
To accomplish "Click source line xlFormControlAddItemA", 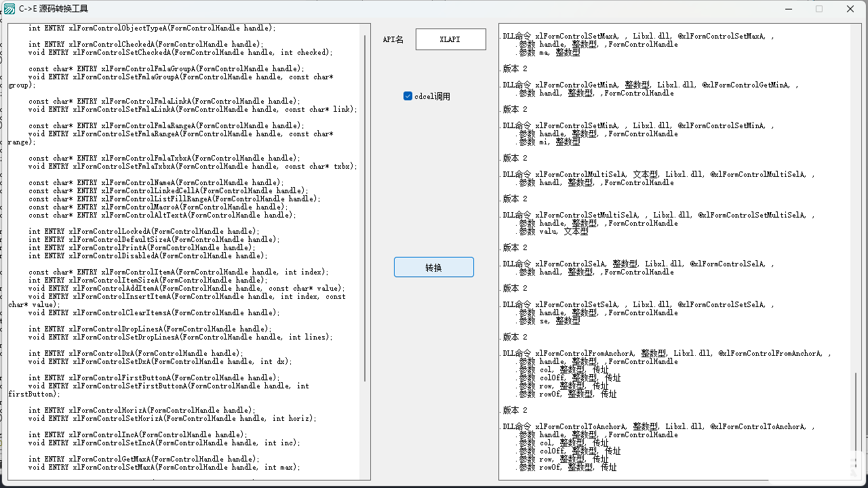I will click(186, 288).
